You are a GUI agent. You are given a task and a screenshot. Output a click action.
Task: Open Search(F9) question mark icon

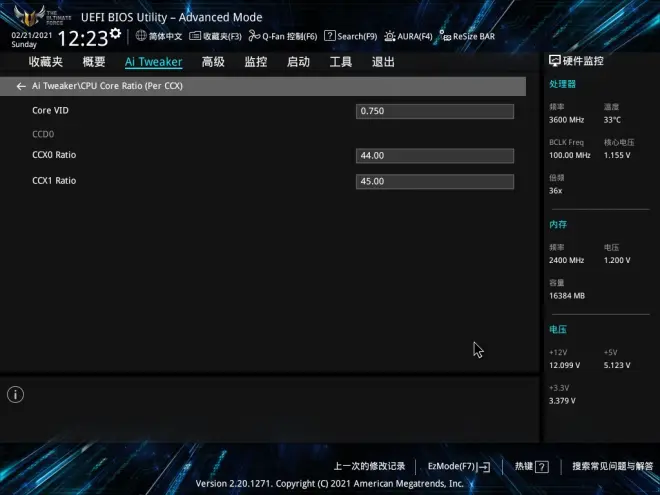pos(329,36)
